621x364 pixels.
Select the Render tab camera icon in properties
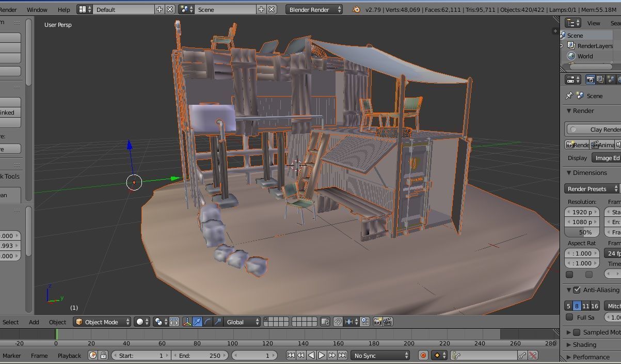point(591,80)
